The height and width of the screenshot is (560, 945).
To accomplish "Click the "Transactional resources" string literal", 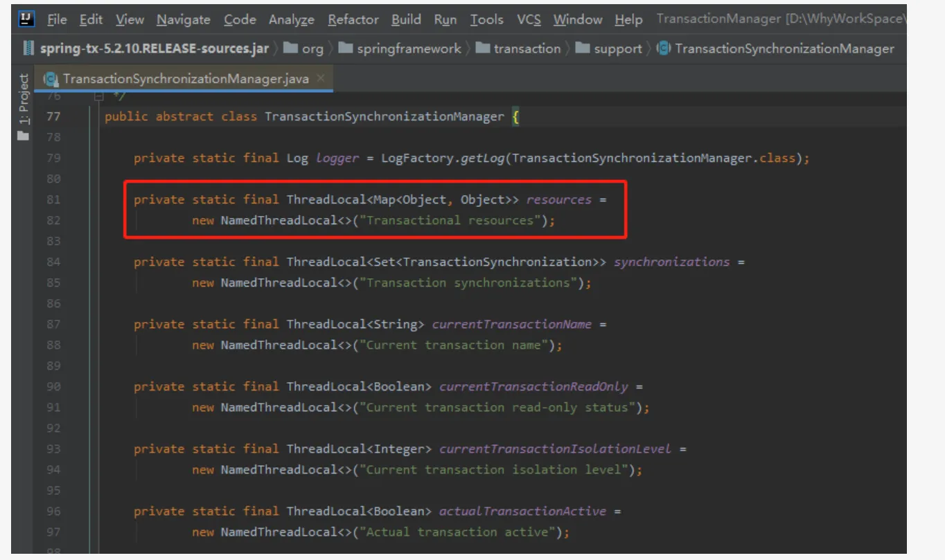I will (x=450, y=221).
